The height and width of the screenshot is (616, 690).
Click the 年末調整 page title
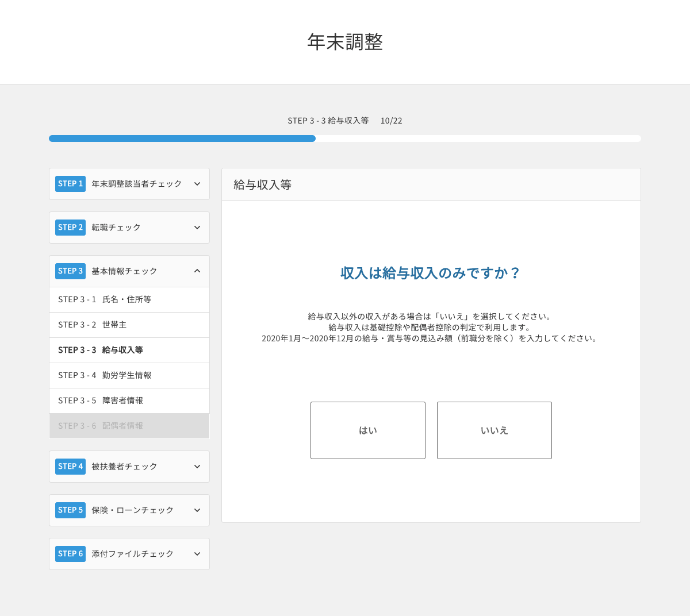point(345,42)
